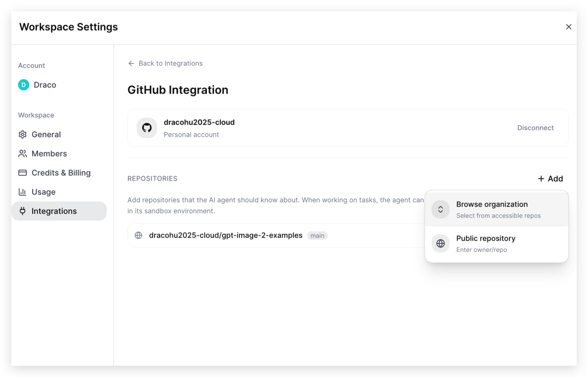Open General workspace settings
588x377 pixels.
click(x=59, y=134)
